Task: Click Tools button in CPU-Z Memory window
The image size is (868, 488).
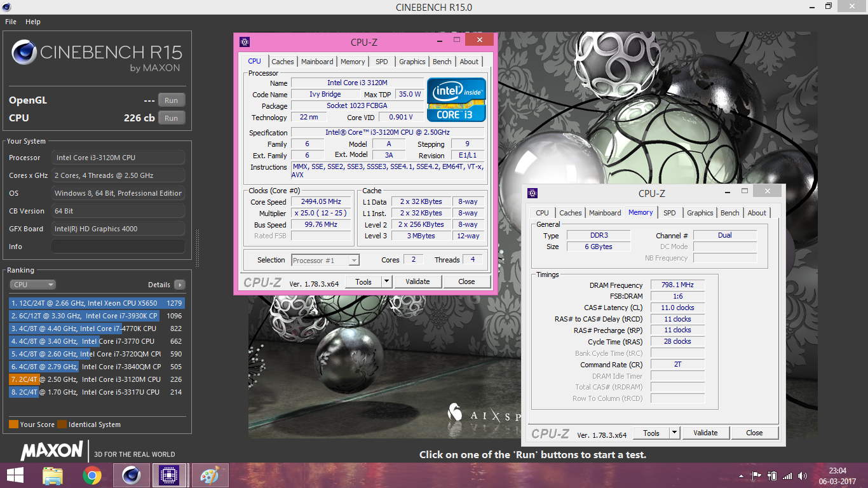Action: (651, 433)
